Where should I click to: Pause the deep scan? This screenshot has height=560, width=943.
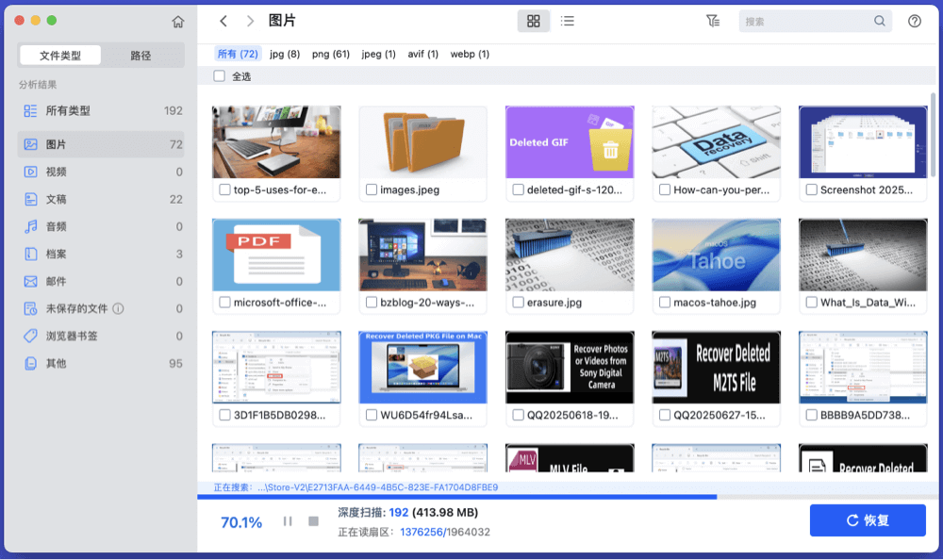(288, 521)
